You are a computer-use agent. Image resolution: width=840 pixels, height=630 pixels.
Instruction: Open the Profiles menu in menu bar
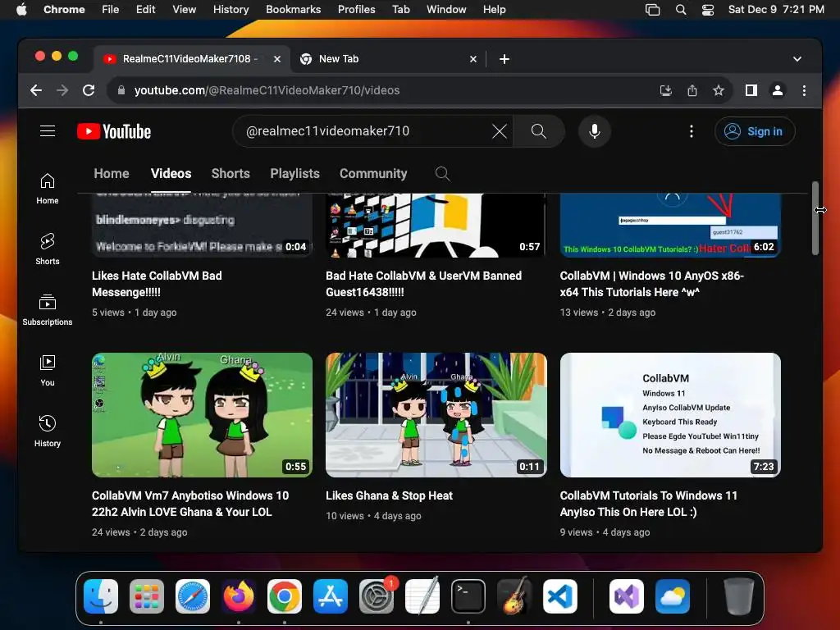tap(356, 10)
